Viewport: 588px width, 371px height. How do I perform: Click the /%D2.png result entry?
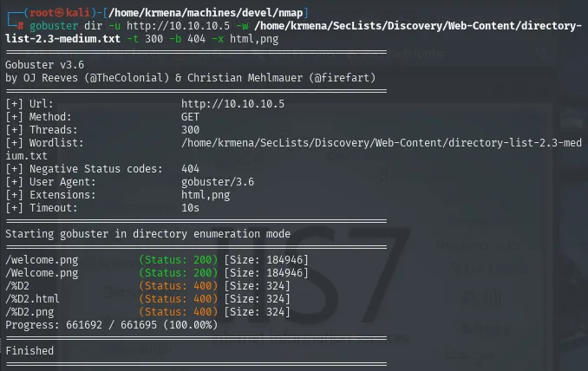click(x=29, y=312)
